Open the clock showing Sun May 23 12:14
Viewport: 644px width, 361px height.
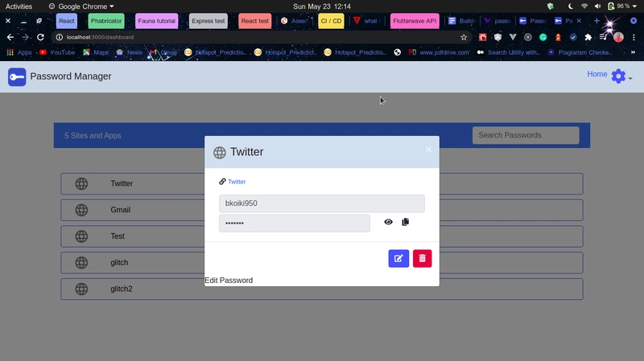pos(321,6)
